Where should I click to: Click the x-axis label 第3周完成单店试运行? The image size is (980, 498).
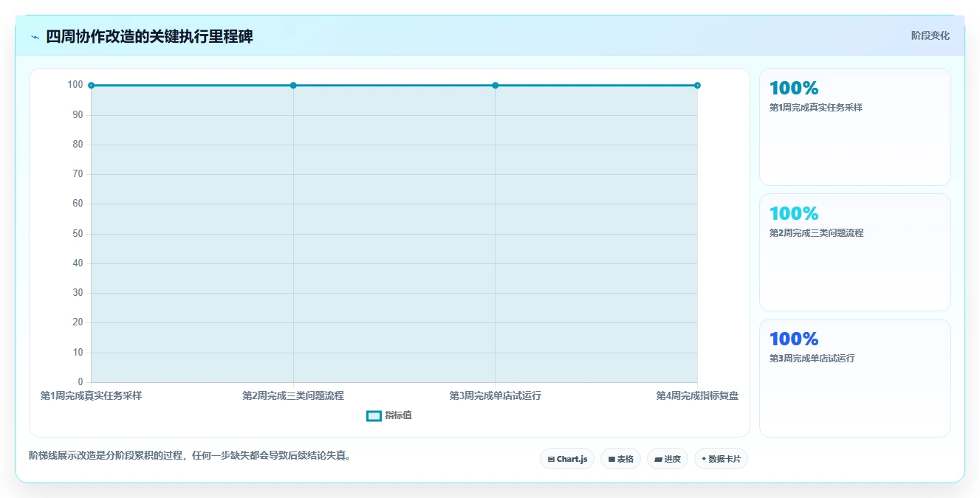click(495, 395)
